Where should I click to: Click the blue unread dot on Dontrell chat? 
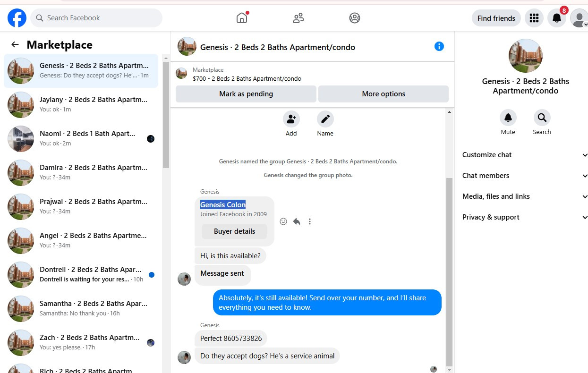152,275
